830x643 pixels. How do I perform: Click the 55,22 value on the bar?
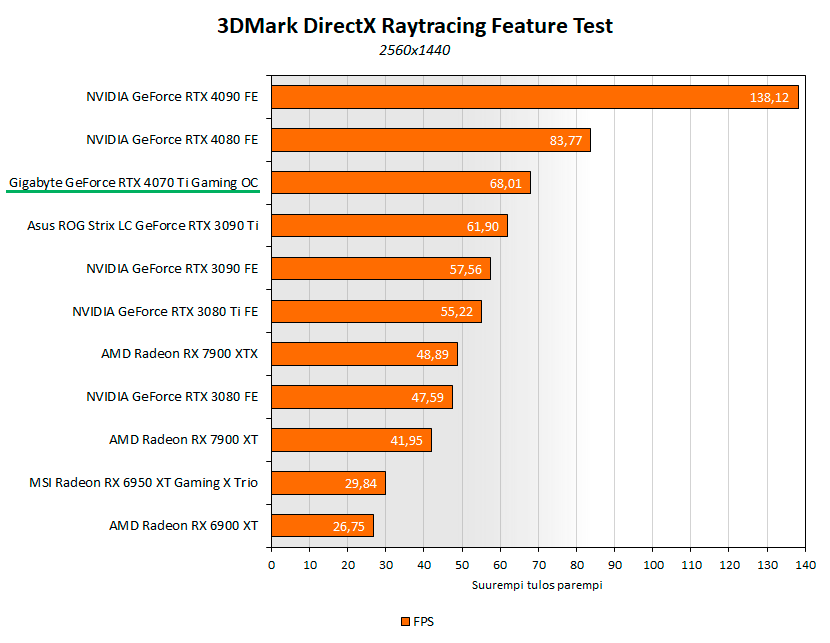457,312
